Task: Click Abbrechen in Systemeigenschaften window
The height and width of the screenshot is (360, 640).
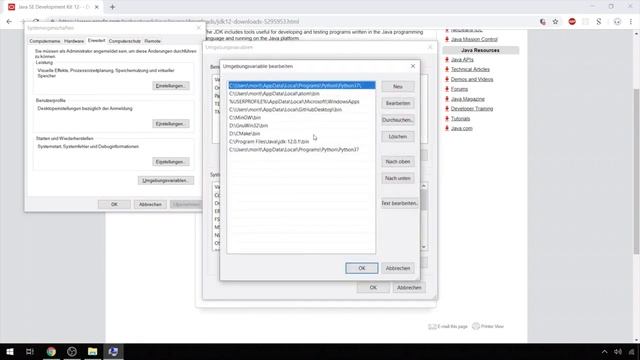Action: click(150, 204)
